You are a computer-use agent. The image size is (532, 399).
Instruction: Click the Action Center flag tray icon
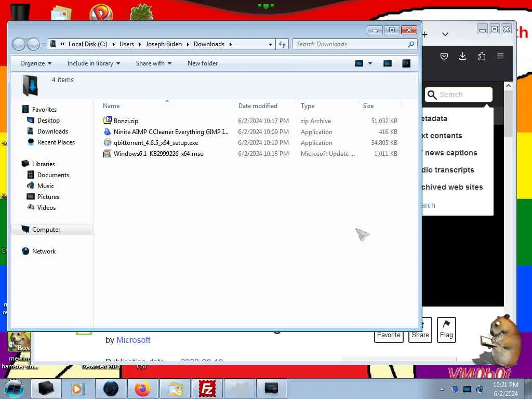(x=455, y=389)
